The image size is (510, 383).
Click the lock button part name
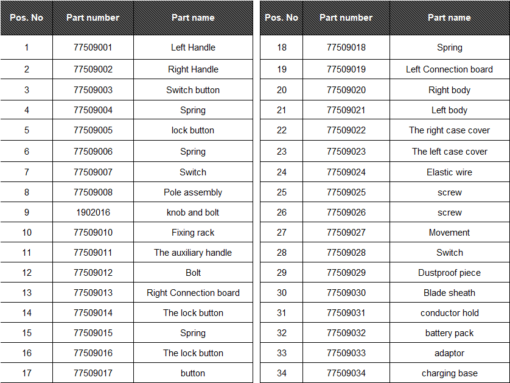(x=193, y=130)
